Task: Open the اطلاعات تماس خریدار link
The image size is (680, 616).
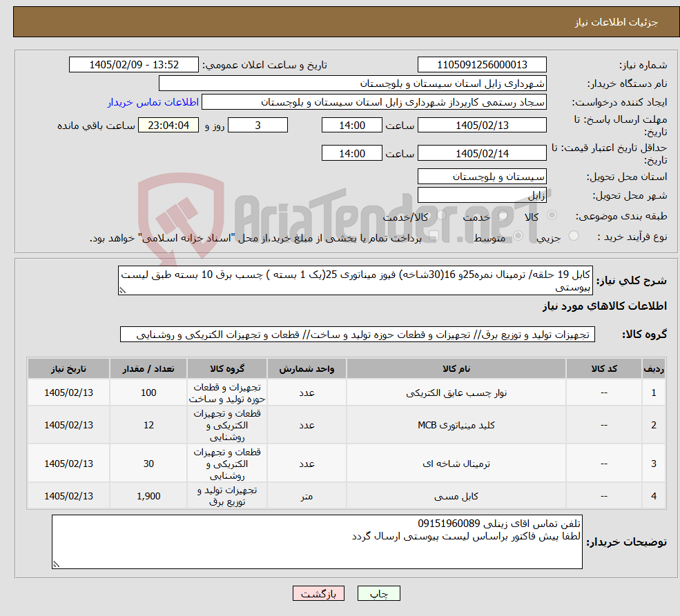Action: pos(153,102)
